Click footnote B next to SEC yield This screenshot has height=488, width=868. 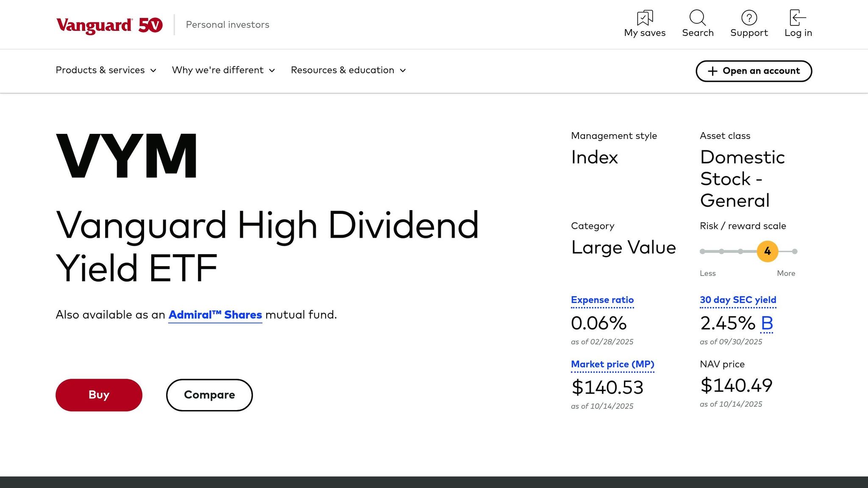767,324
